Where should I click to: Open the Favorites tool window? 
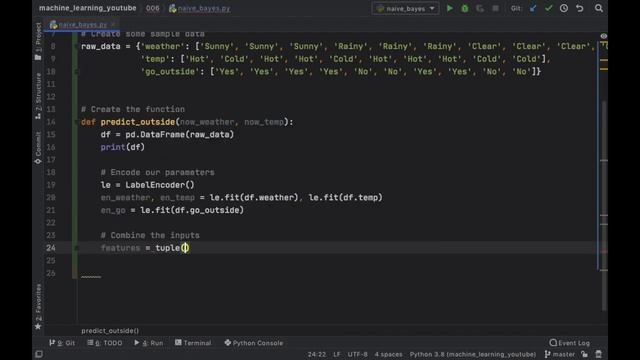[x=38, y=307]
